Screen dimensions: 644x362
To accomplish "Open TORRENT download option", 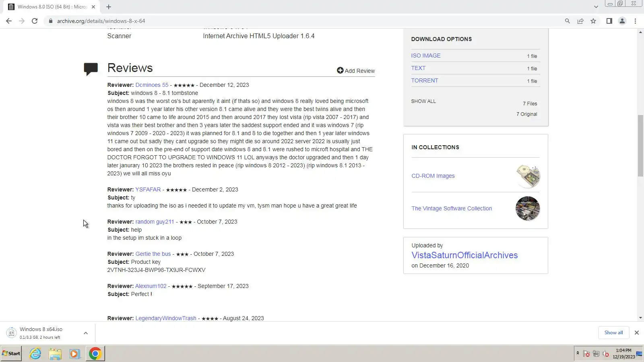I will [x=425, y=80].
